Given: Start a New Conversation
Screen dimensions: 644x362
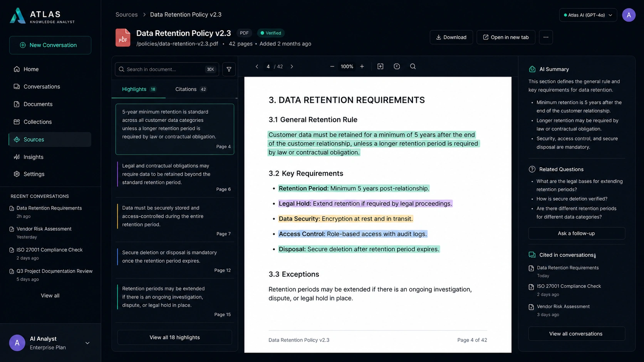Looking at the screenshot, I should tap(50, 45).
